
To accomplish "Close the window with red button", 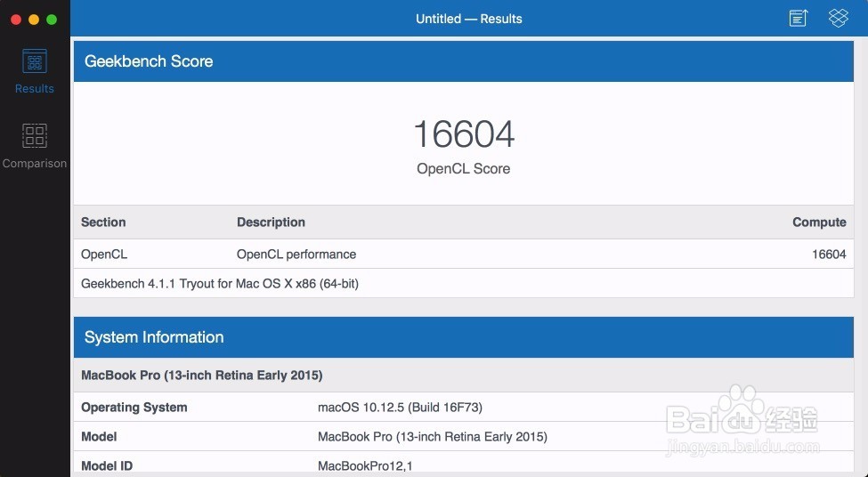I will click(16, 20).
